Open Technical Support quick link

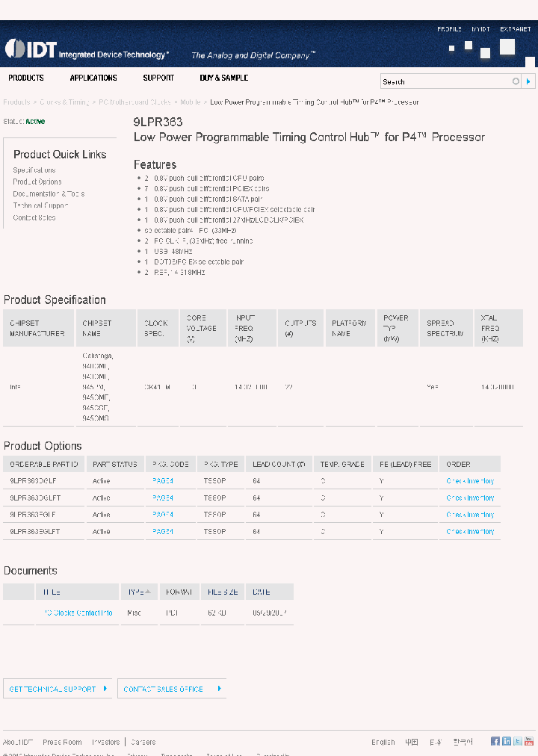40,205
